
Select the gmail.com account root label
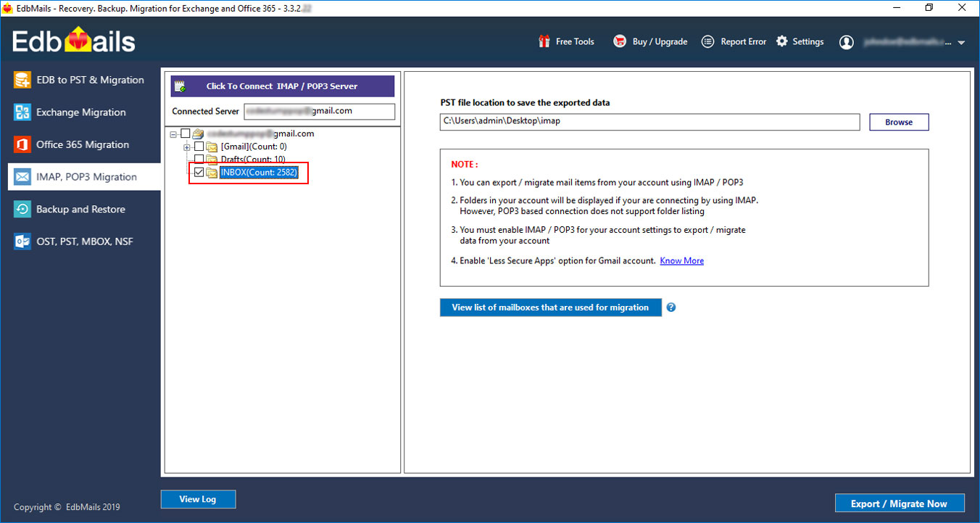point(260,133)
